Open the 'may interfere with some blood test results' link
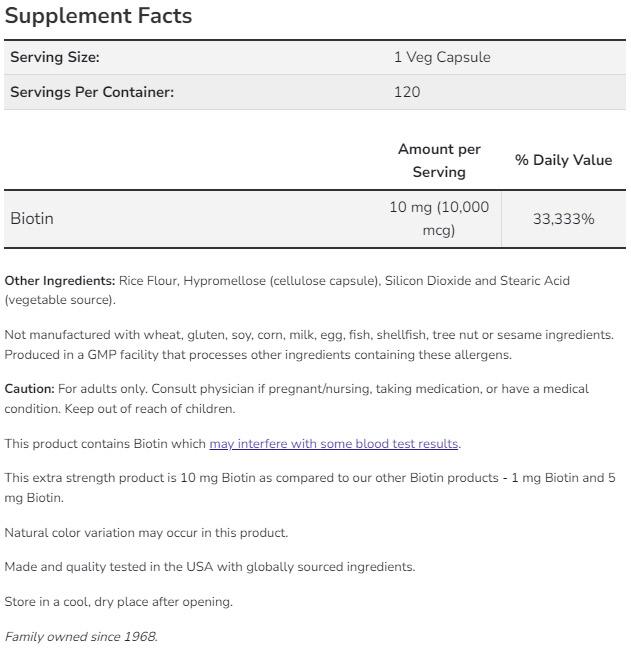 [333, 444]
